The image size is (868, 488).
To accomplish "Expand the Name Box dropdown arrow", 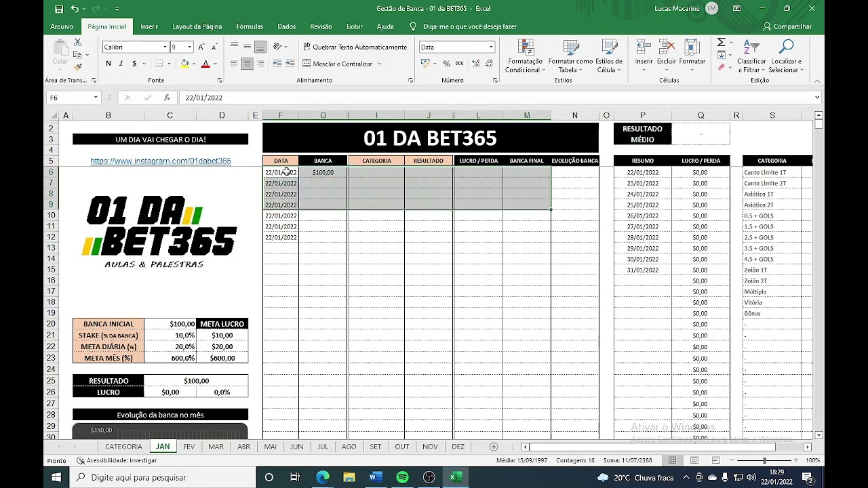I will (x=95, y=98).
